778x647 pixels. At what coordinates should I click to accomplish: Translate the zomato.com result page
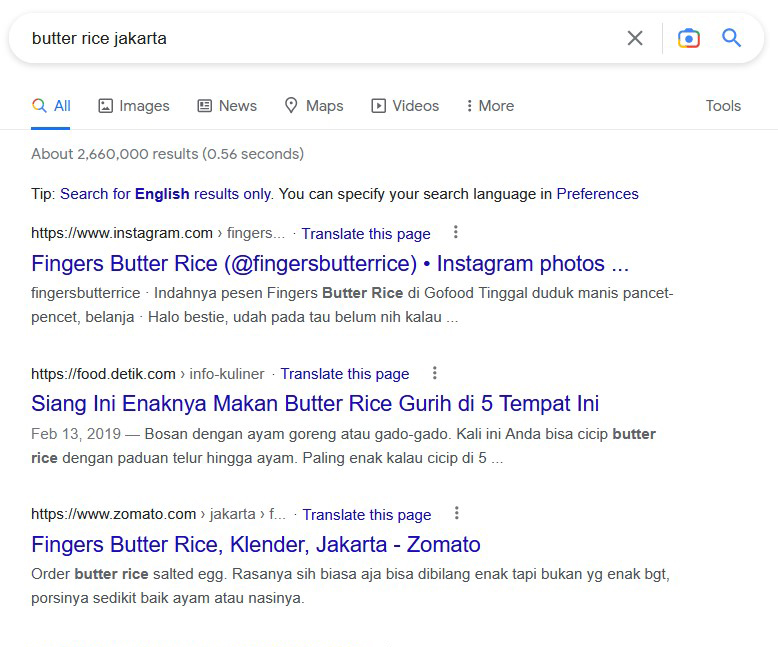point(367,515)
